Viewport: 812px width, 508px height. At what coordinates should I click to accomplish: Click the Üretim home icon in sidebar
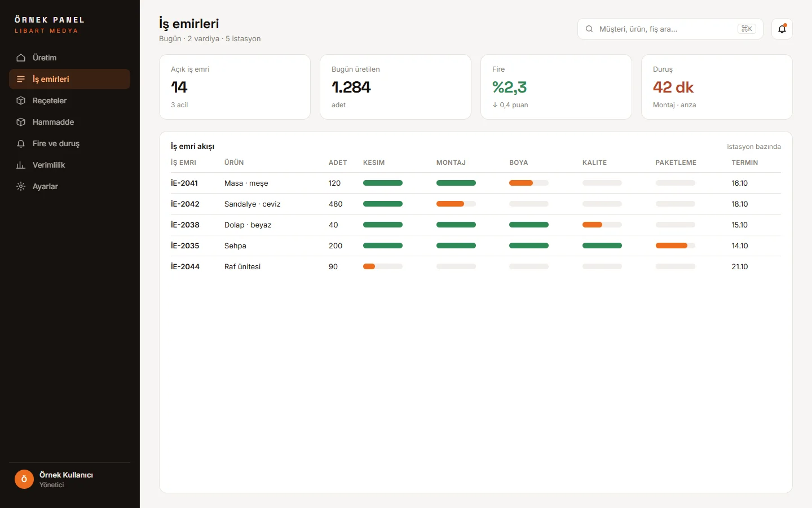(21, 58)
